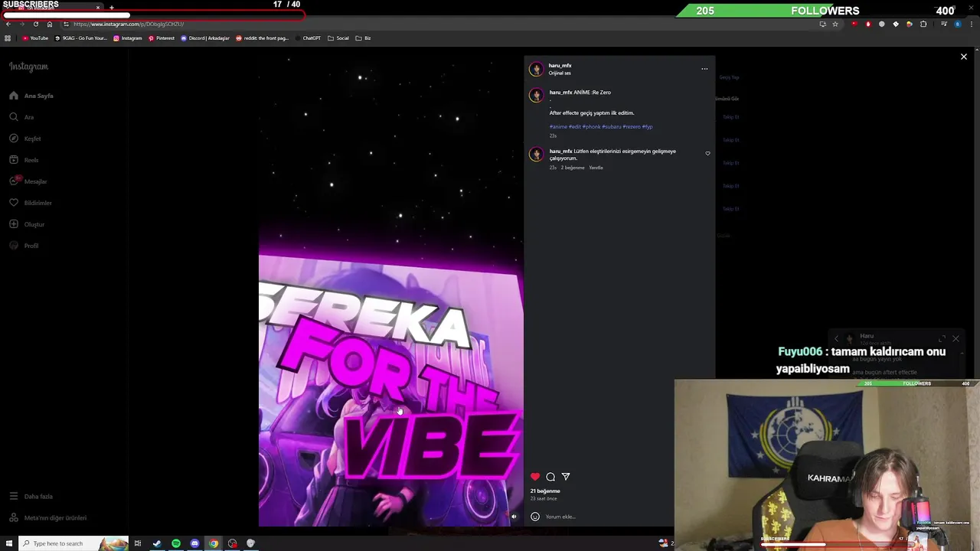The image size is (980, 551).
Task: Open Reels from the sidebar
Action: pyautogui.click(x=24, y=160)
